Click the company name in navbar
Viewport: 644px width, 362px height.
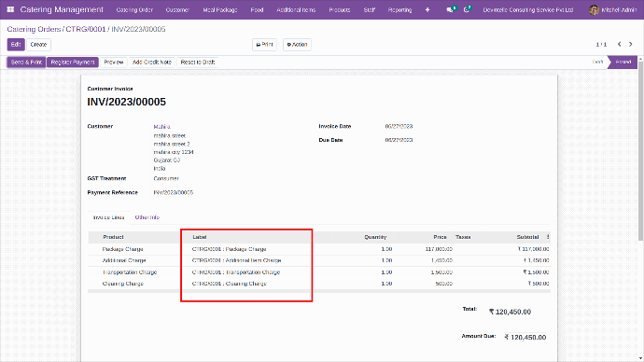(527, 10)
